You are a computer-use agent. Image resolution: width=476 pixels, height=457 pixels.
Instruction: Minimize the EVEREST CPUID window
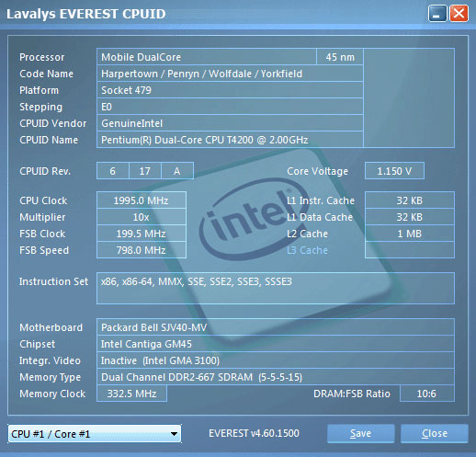coord(437,14)
